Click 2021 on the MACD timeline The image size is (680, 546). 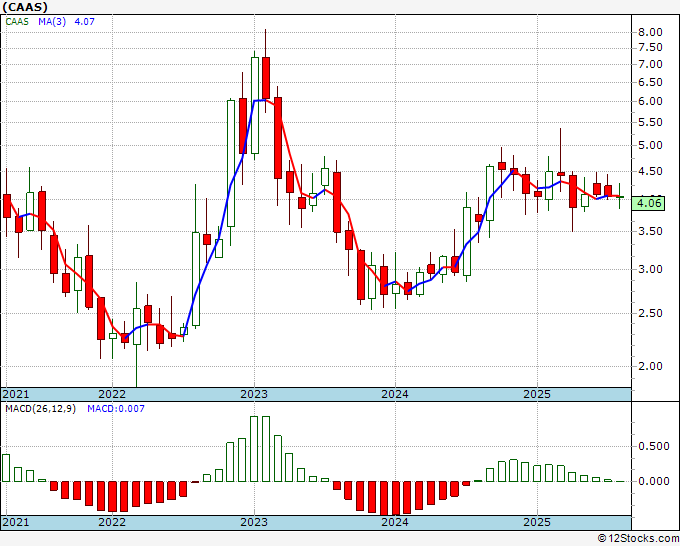tap(16, 522)
